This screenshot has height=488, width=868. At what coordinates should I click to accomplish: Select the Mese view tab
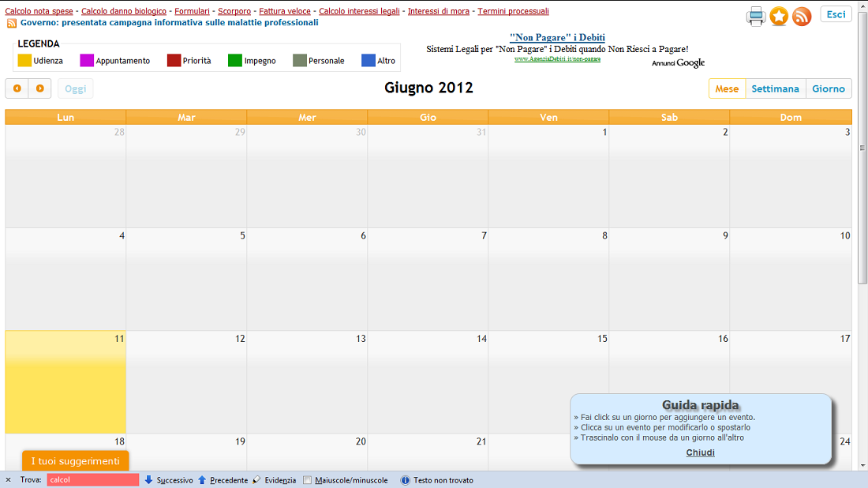point(727,88)
